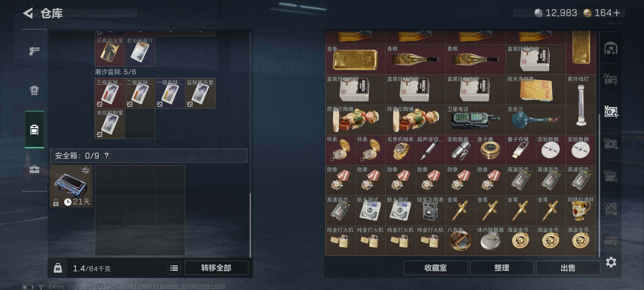Open the 收藏室 button
The width and height of the screenshot is (644, 290).
(436, 268)
